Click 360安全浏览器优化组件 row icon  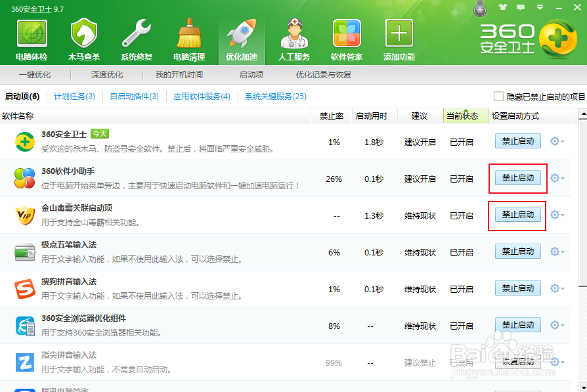25,326
